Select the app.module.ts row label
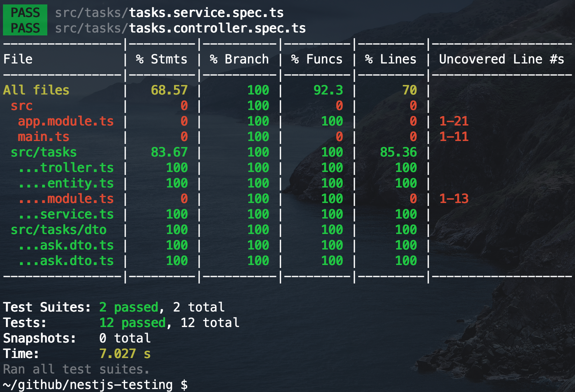575x392 pixels. click(x=66, y=121)
